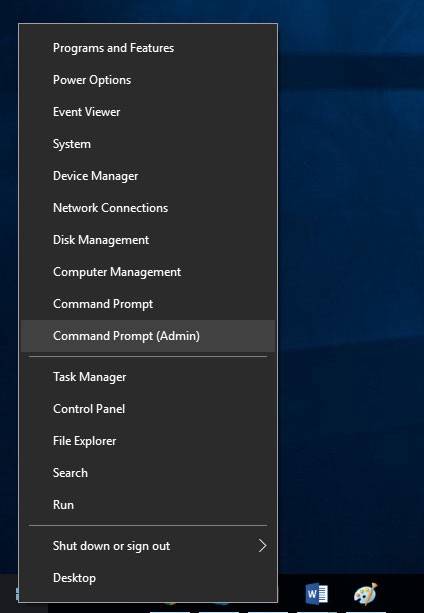The width and height of the screenshot is (424, 613).
Task: Open Control Panel
Action: tap(148, 409)
